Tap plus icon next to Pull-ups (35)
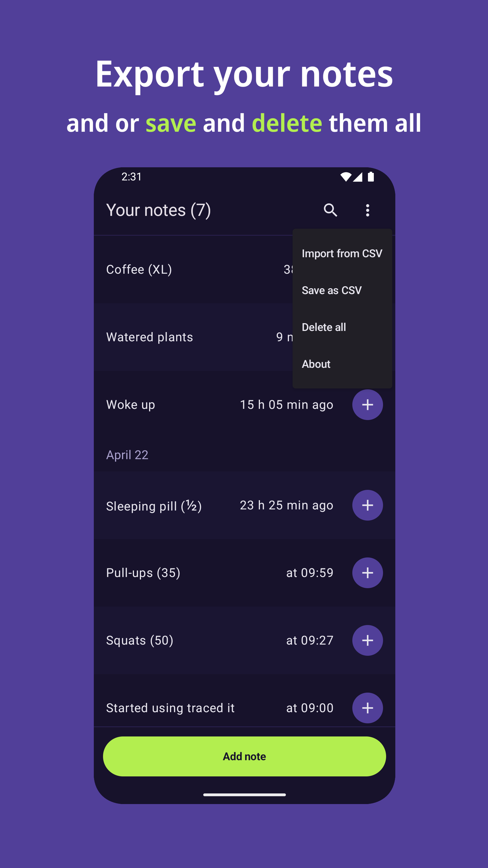The image size is (488, 868). [367, 573]
